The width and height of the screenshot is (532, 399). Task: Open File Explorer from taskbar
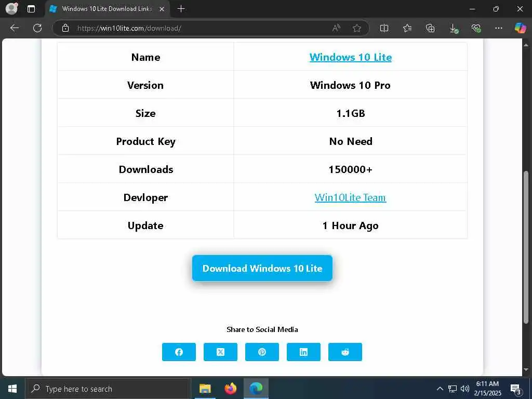[x=205, y=389]
